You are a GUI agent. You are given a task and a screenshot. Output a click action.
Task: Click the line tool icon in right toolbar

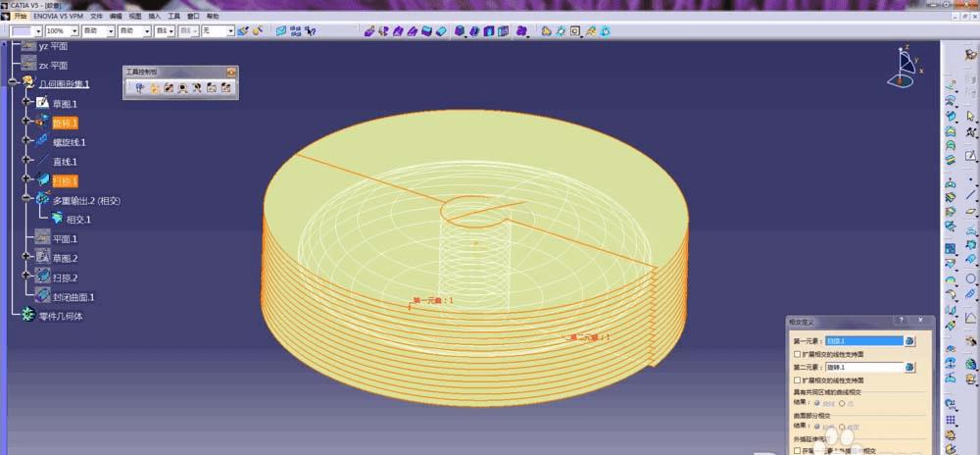pos(970,195)
